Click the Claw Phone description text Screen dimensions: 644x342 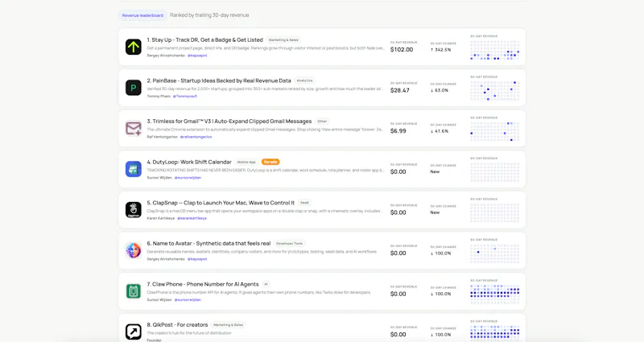click(x=258, y=292)
